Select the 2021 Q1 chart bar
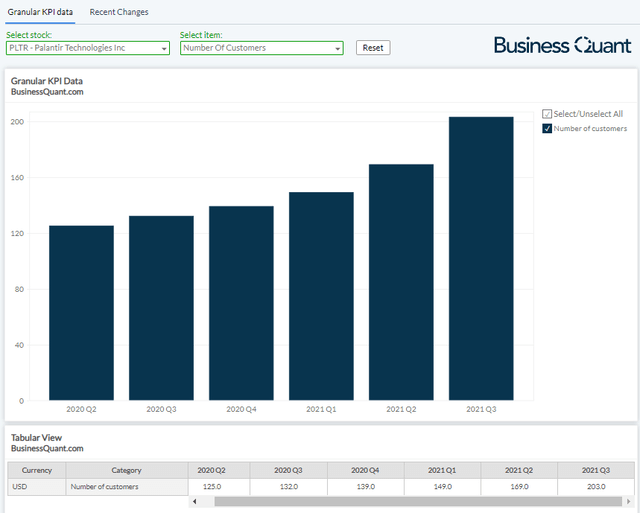The image size is (640, 513). 321,296
